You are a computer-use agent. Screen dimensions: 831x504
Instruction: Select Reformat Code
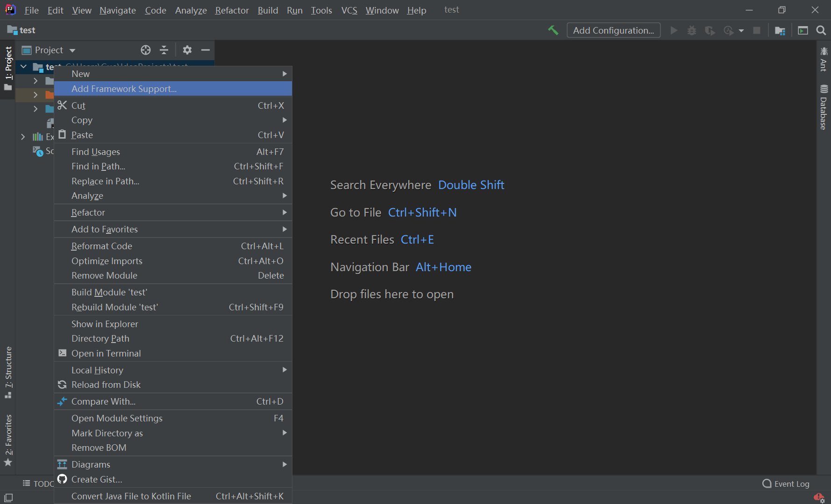coord(173,246)
